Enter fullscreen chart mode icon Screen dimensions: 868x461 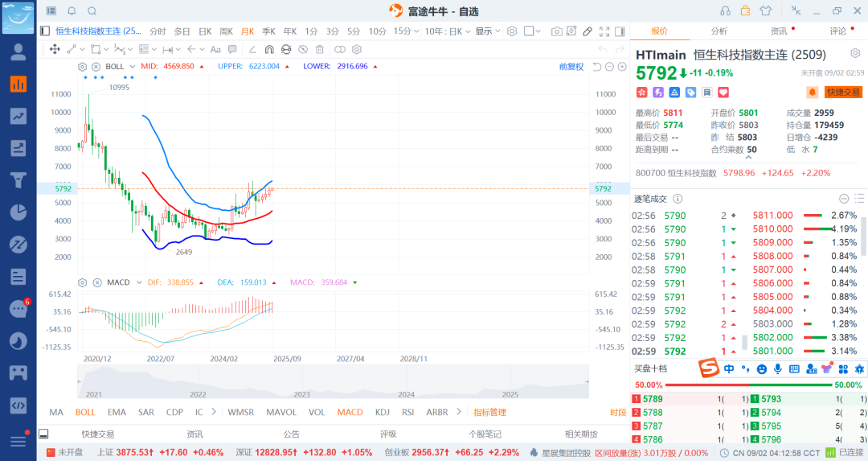(x=604, y=31)
